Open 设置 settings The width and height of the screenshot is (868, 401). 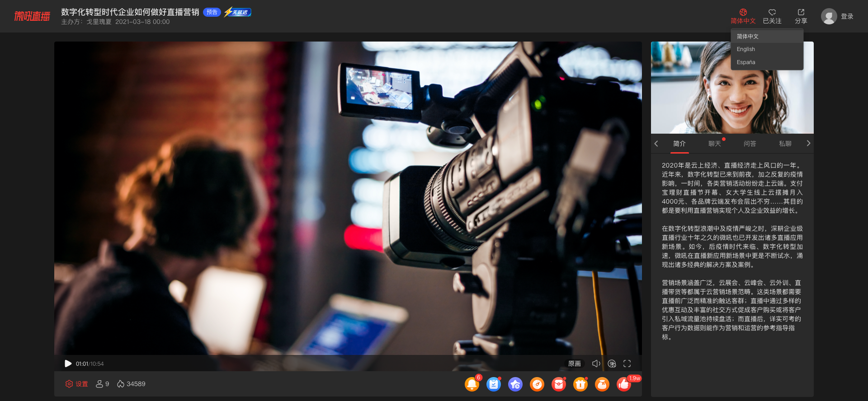click(x=76, y=384)
